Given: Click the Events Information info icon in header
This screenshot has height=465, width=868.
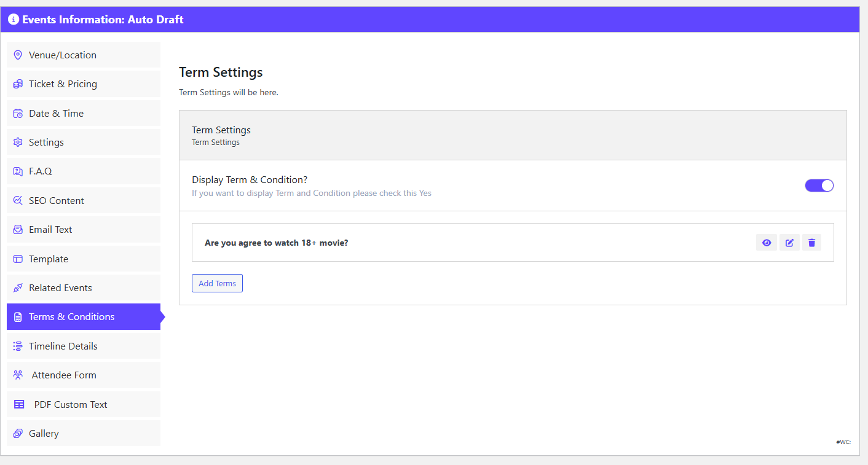Looking at the screenshot, I should [x=14, y=20].
